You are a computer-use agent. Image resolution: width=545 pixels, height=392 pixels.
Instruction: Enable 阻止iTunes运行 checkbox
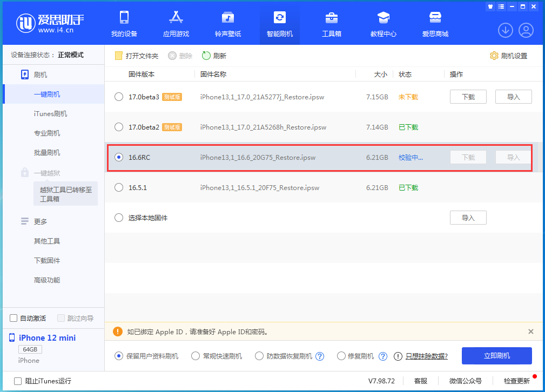pyautogui.click(x=18, y=381)
